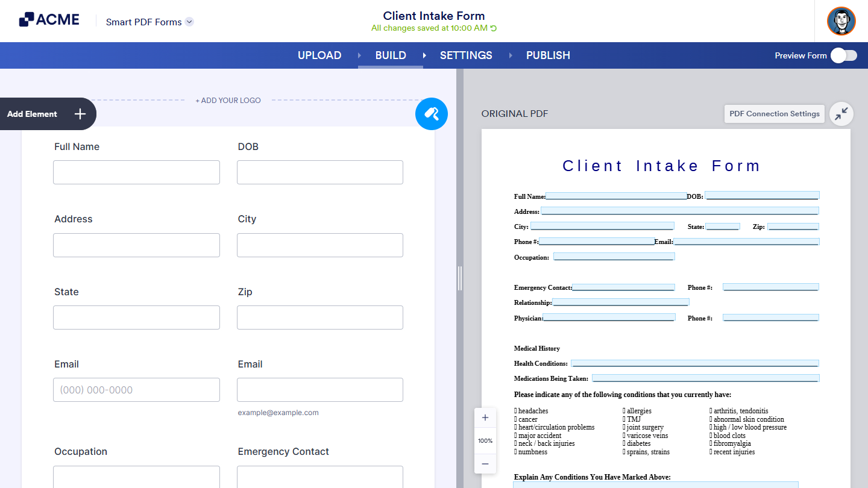Switch to the UPLOAD step
Image resolution: width=868 pixels, height=488 pixels.
point(319,55)
